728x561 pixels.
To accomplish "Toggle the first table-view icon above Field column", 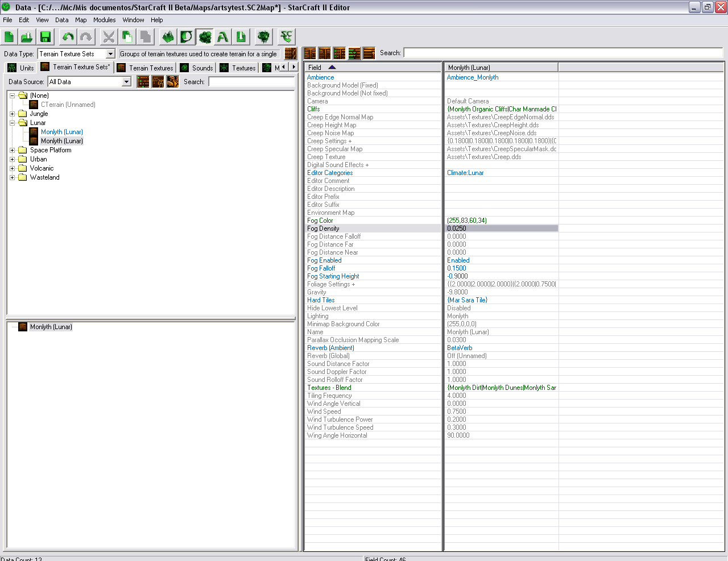I will [x=310, y=53].
